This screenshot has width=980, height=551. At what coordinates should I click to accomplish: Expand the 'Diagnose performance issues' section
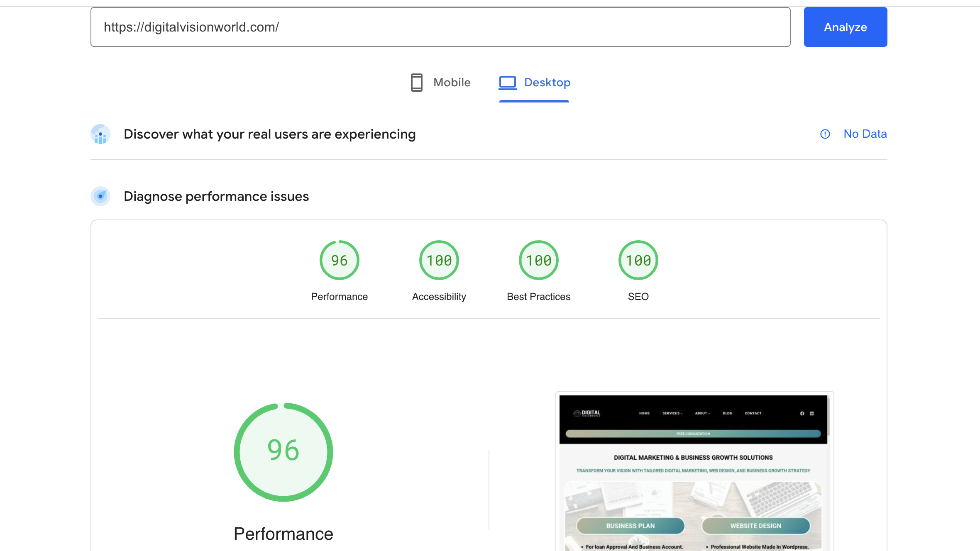point(215,196)
